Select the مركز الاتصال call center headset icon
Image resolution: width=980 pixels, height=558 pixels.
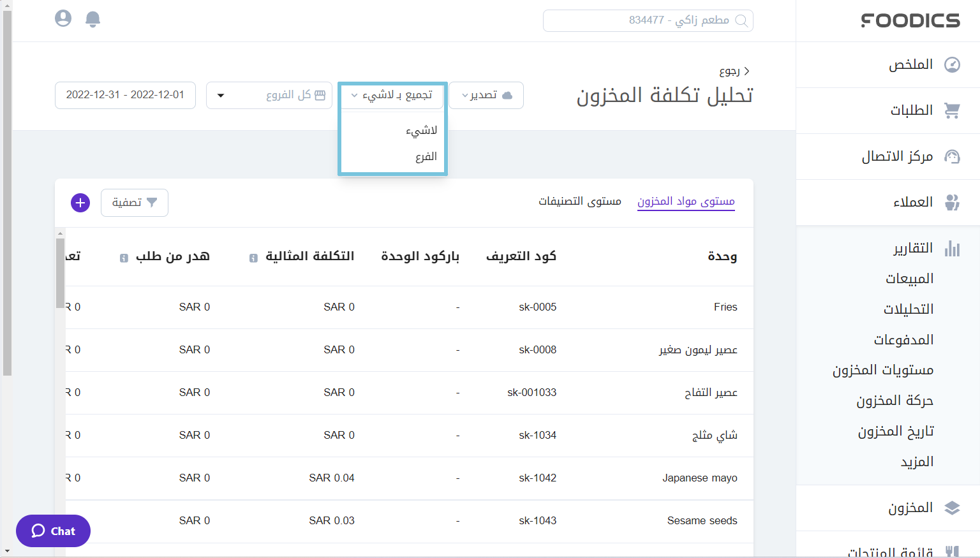pos(953,156)
